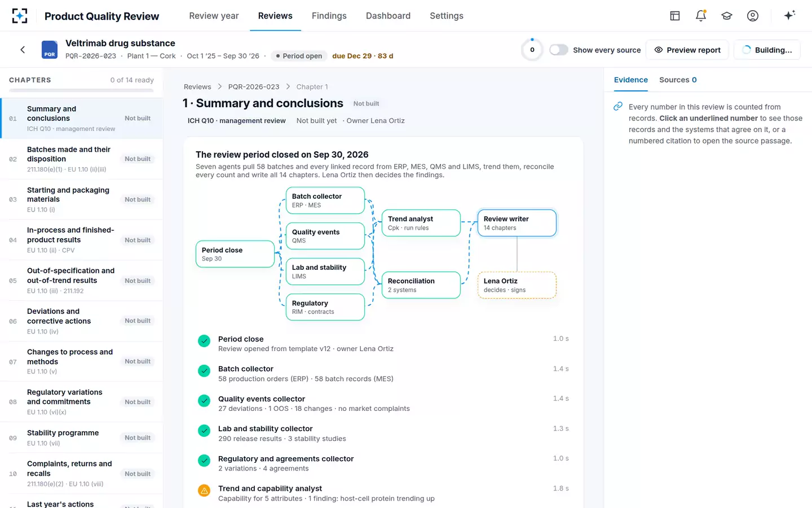This screenshot has width=812, height=508.
Task: Open chapter 09 Stability programme
Action: point(82,438)
